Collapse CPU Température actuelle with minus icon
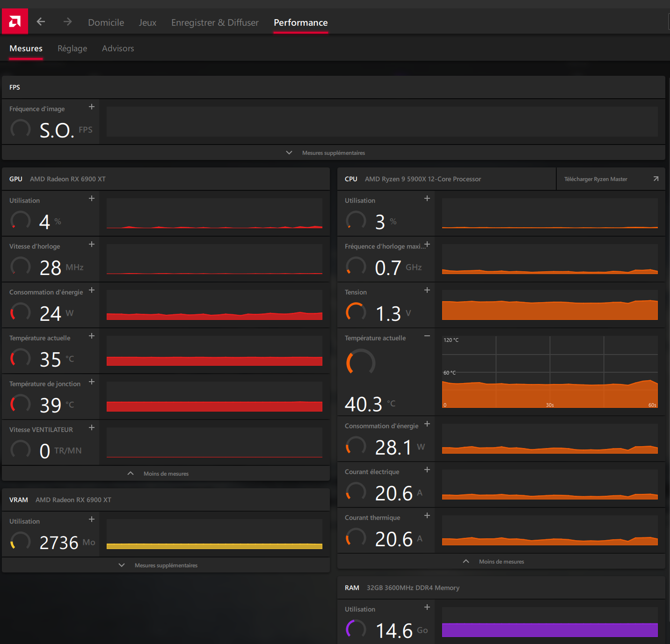670x644 pixels. pos(427,336)
